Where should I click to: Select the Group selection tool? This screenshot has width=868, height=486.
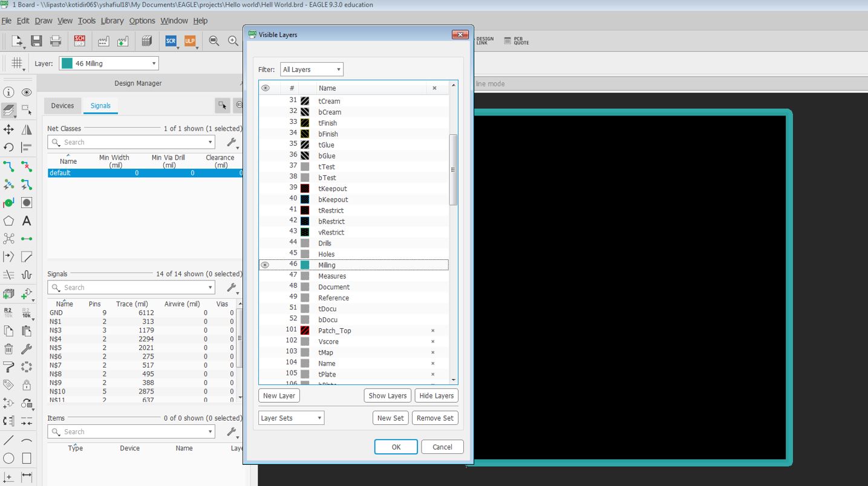27,110
